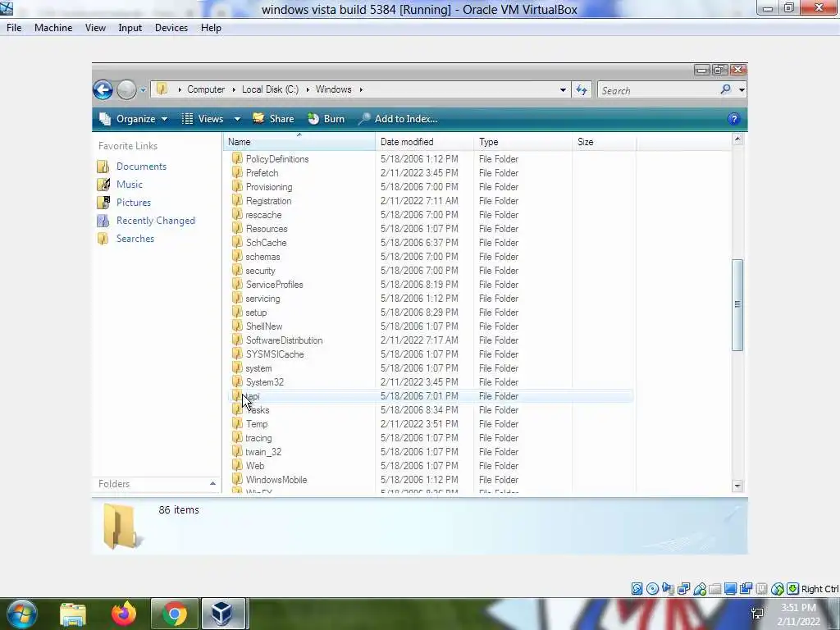Select the Temp folder icon
This screenshot has height=630, width=840.
click(237, 423)
